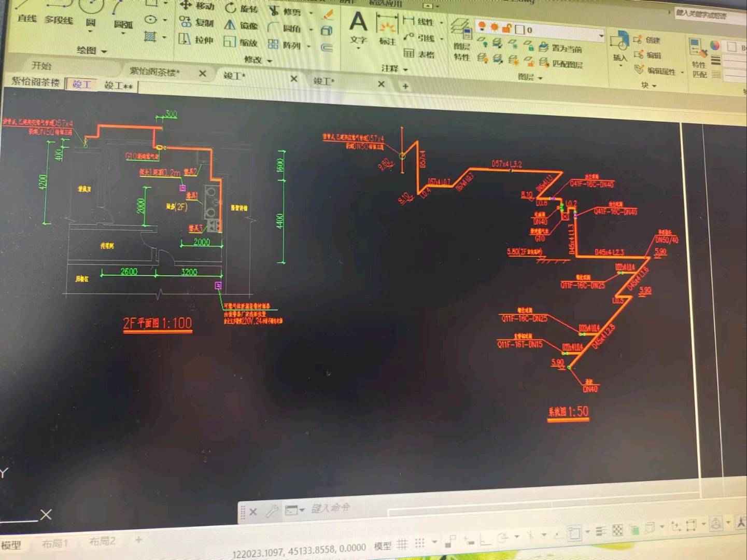Close the 紫怡阁茶楼* file tab
The image size is (747, 560).
(202, 74)
